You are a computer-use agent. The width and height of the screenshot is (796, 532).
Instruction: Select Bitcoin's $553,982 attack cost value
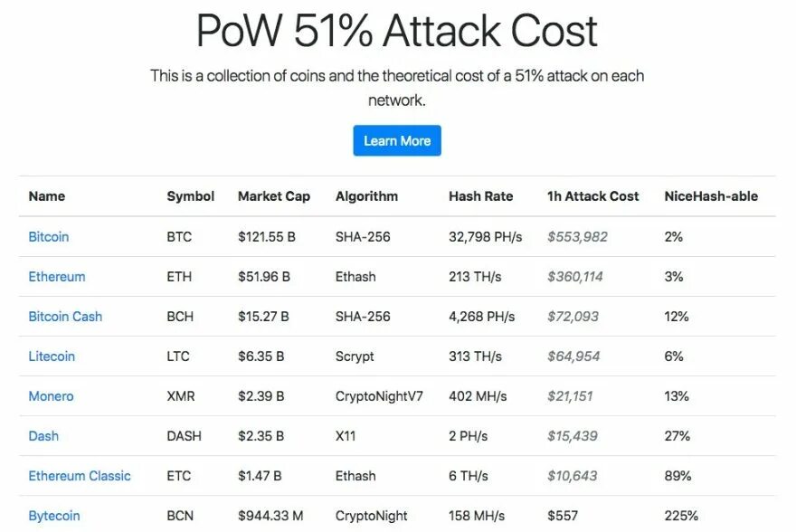pos(577,236)
